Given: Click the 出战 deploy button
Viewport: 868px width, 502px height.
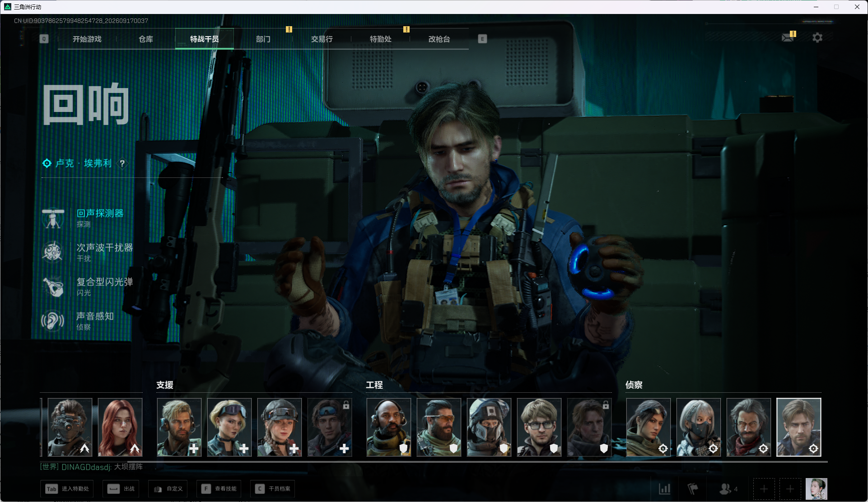Looking at the screenshot, I should [x=121, y=489].
